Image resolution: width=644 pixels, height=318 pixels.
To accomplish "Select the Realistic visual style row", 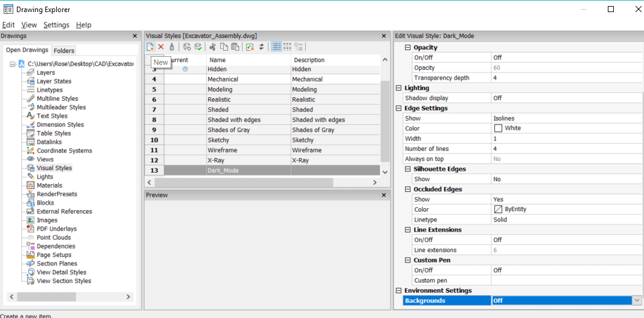I will coord(262,100).
